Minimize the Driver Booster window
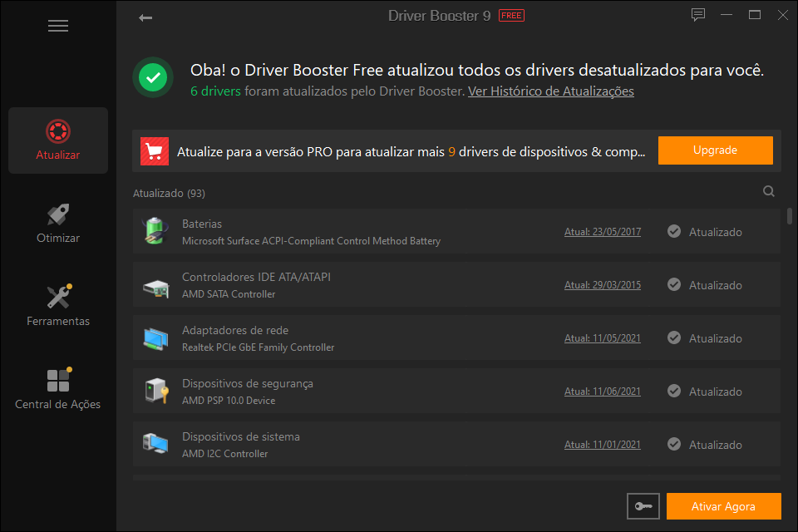 727,15
